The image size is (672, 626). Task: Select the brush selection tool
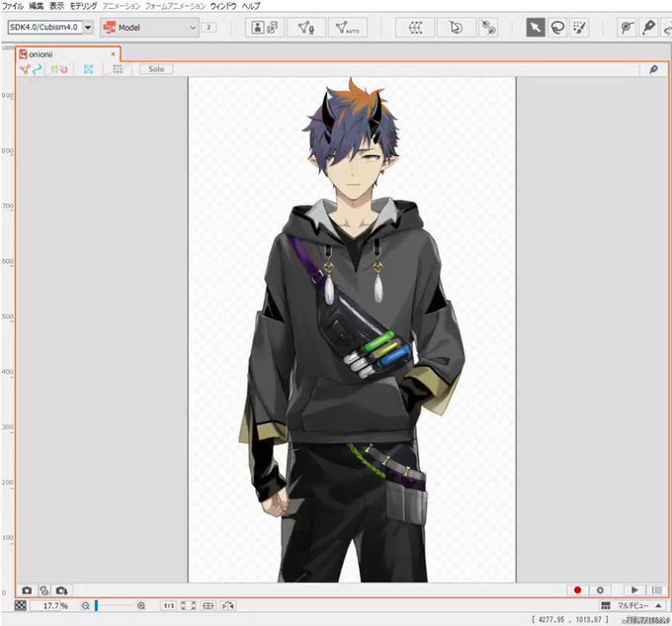click(x=579, y=28)
